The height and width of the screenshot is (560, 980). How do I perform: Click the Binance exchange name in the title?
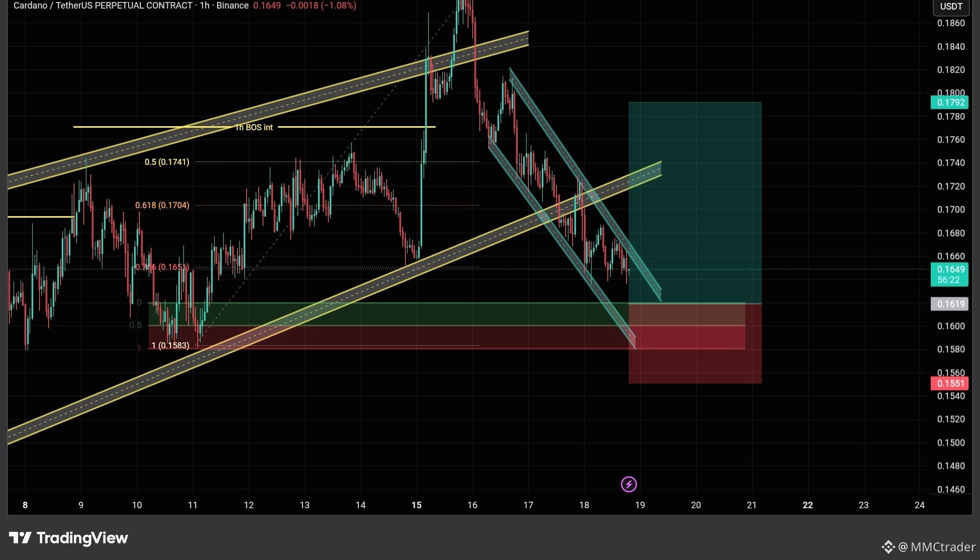[232, 6]
